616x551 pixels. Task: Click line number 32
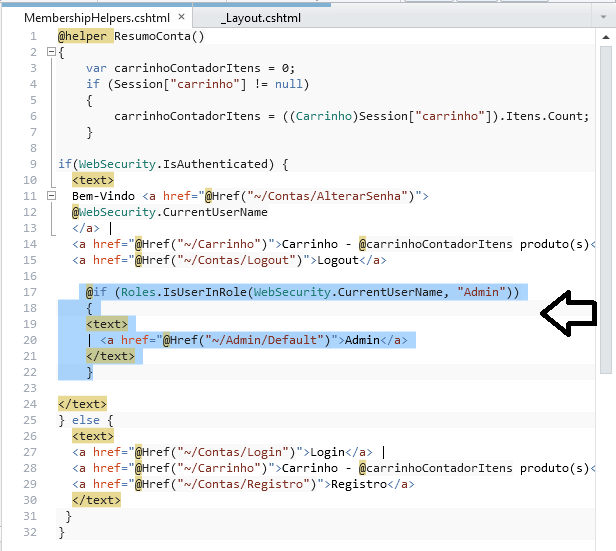click(30, 532)
